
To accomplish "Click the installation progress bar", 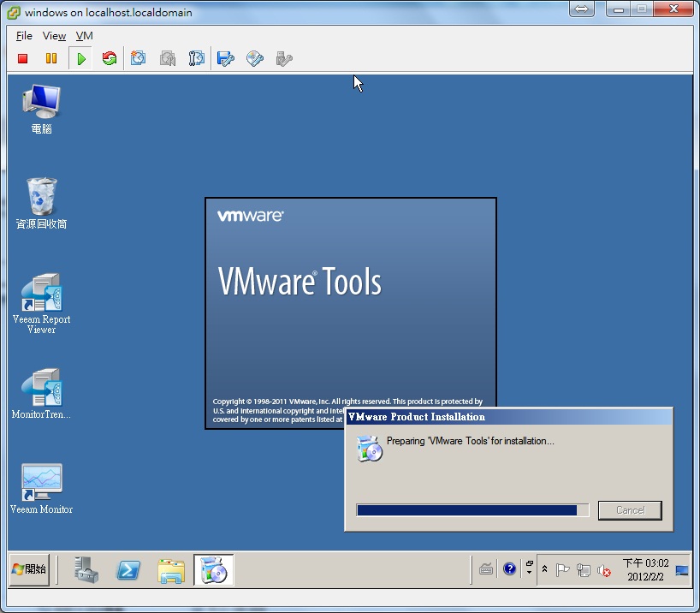I will pyautogui.click(x=471, y=510).
